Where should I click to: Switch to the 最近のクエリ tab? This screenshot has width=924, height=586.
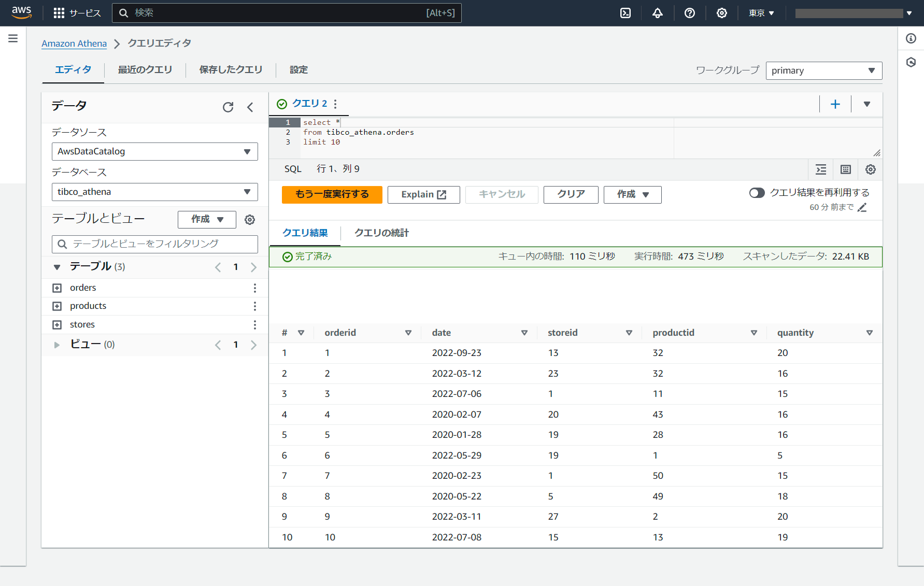[145, 69]
